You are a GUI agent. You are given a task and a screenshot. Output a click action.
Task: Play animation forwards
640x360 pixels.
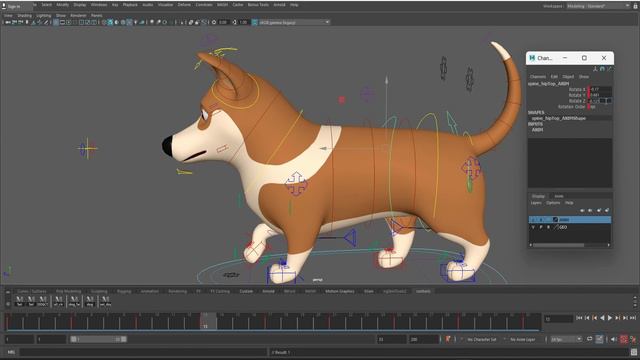(610, 318)
